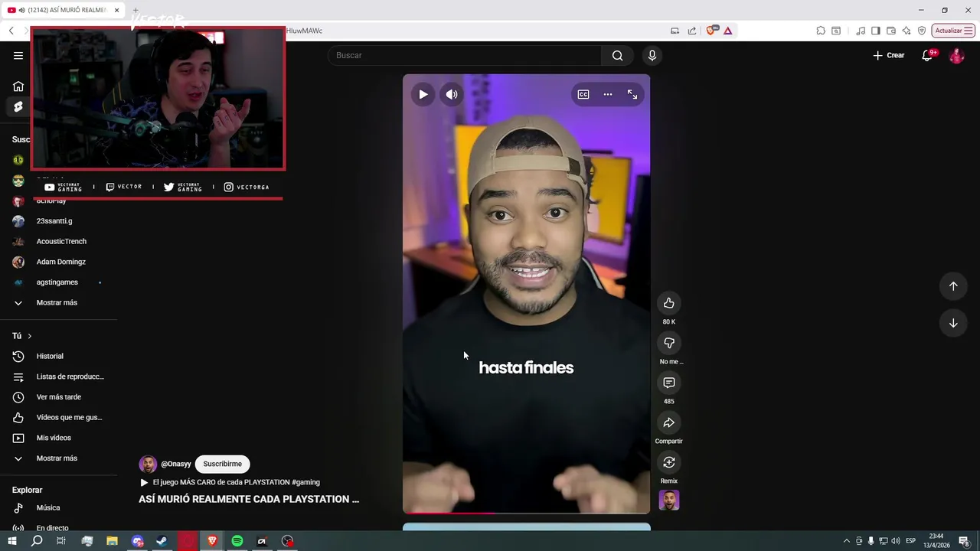Image resolution: width=980 pixels, height=551 pixels.
Task: Open a new browser tab
Action: pyautogui.click(x=136, y=10)
